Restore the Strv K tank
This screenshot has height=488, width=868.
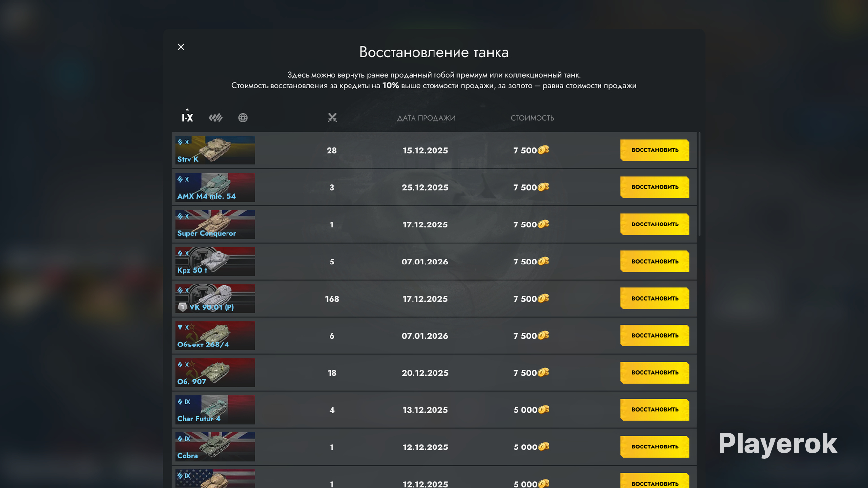click(655, 150)
